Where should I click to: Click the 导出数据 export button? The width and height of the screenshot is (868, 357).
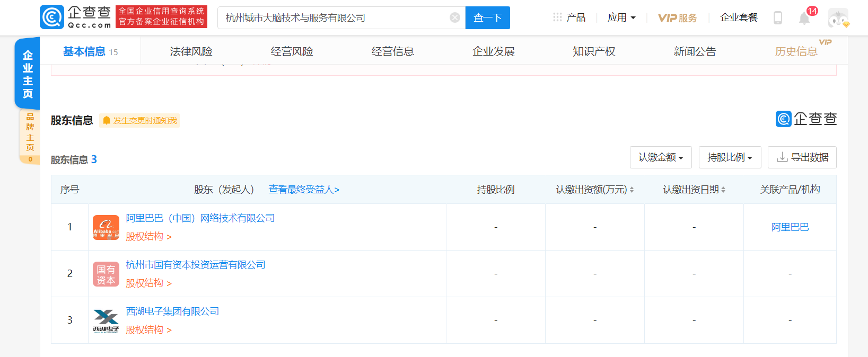click(802, 157)
